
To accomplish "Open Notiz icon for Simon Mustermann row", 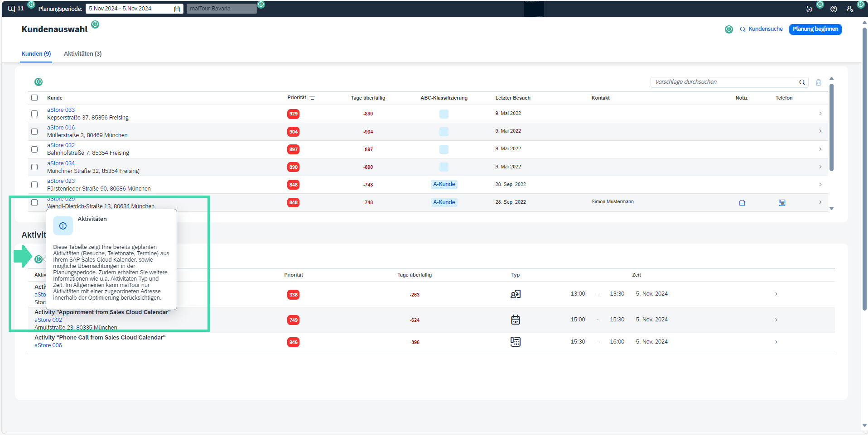I will click(742, 203).
